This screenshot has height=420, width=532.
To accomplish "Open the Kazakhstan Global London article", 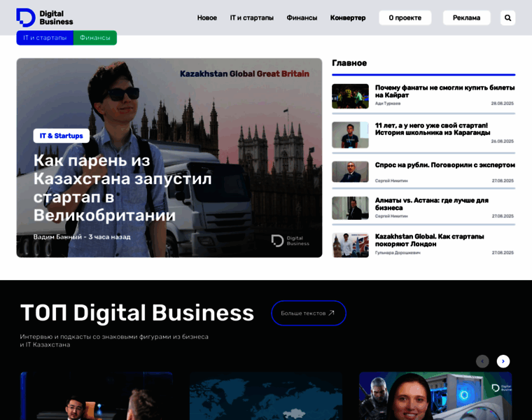I will click(x=429, y=240).
